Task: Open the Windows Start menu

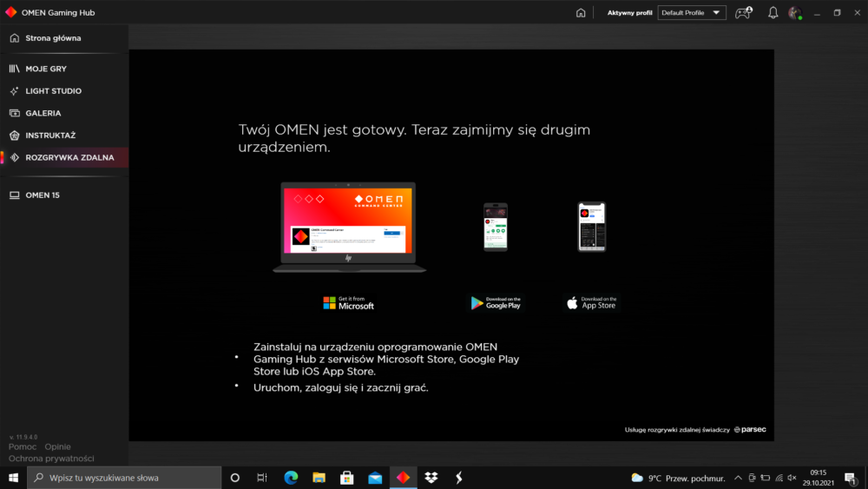Action: 13,478
